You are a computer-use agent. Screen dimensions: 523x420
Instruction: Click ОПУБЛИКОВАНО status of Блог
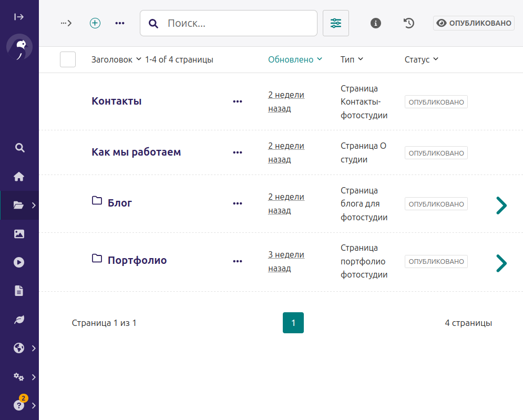(x=436, y=204)
